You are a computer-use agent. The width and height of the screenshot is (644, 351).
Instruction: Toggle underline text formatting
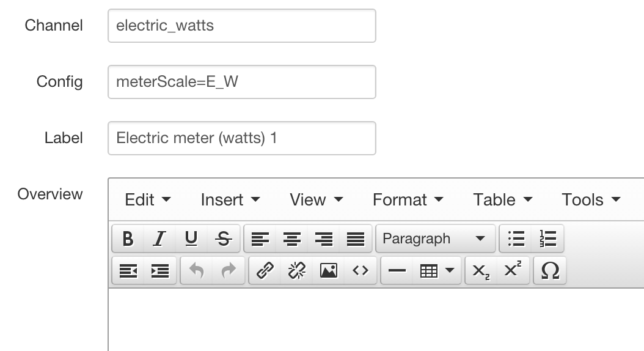[191, 238]
